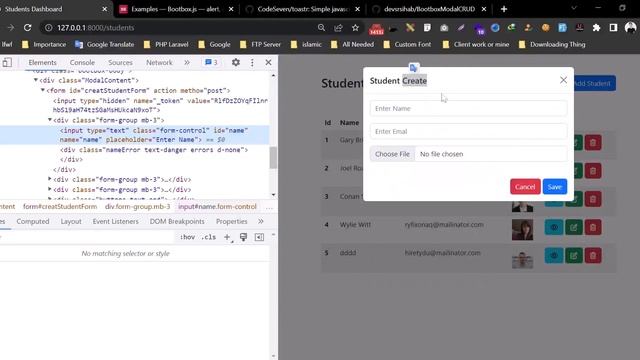Viewport: 640px width, 360px height.
Task: Show more DevTools tabs chevron
Action: tap(187, 62)
